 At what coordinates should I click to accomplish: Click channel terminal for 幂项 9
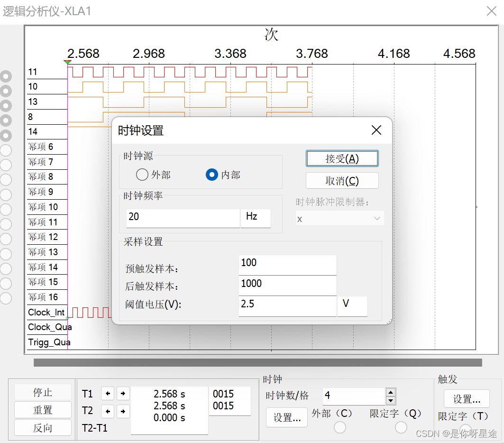(6, 194)
